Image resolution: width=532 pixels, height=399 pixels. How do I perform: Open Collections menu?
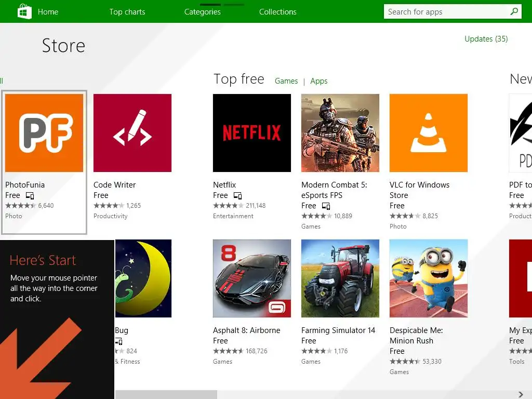point(277,12)
